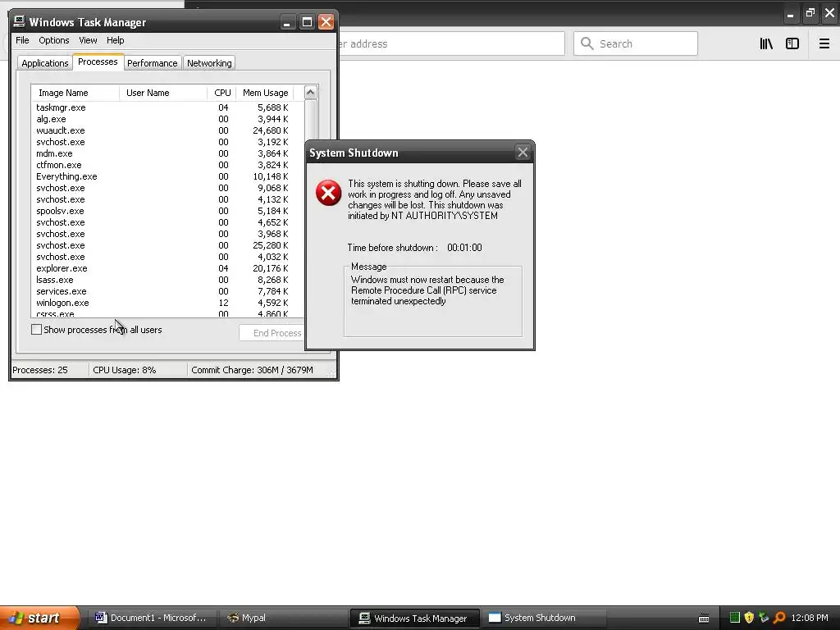Screen dimensions: 840x630
Task: Open the Everything search tray icon
Action: (779, 618)
